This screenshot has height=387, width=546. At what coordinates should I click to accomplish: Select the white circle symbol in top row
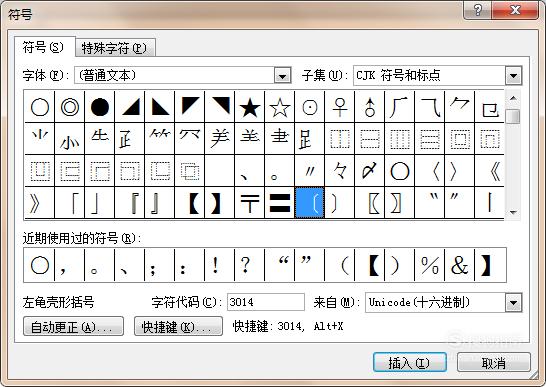tap(40, 107)
